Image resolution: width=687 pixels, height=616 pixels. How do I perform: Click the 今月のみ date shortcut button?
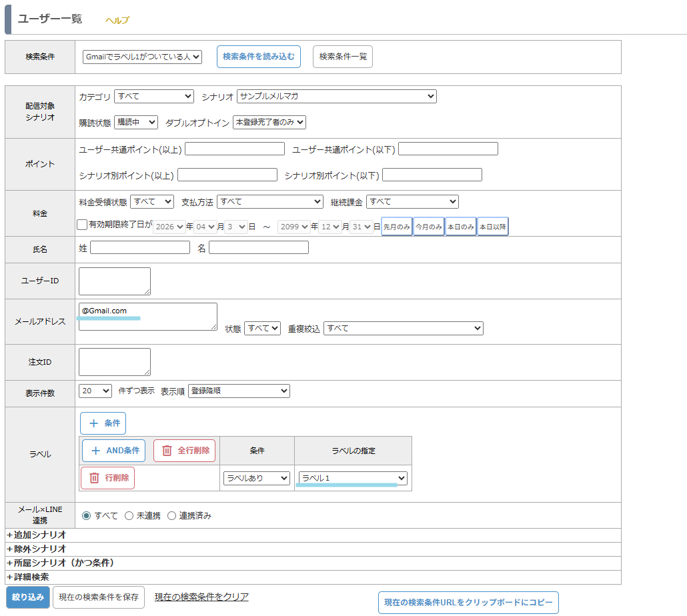[x=429, y=227]
